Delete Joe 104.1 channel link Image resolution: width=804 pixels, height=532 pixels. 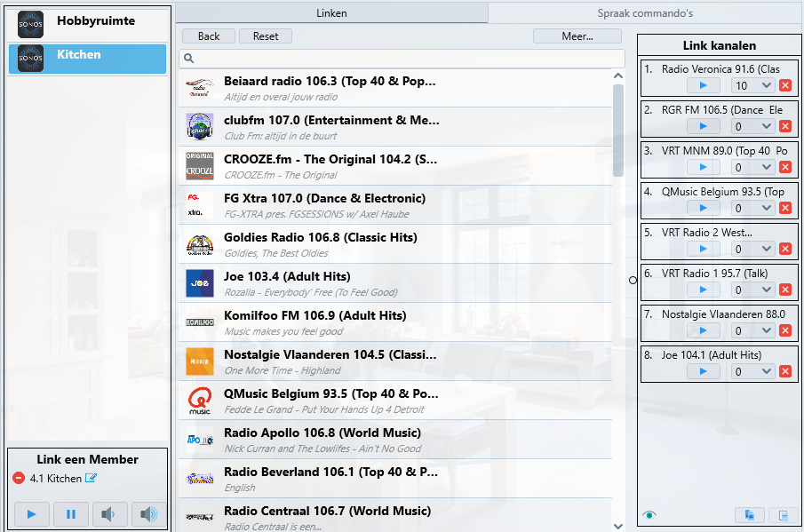(785, 371)
